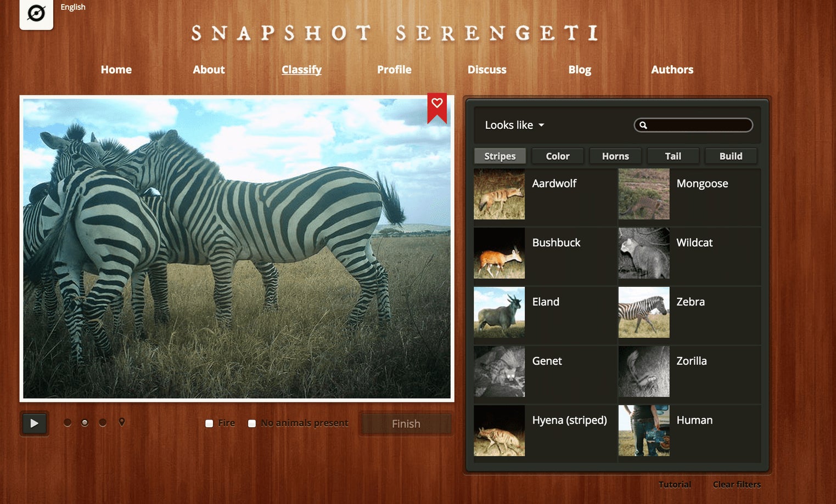Screen dimensions: 836x504
Task: Click the Snapshot Serengeti title
Action: point(394,33)
